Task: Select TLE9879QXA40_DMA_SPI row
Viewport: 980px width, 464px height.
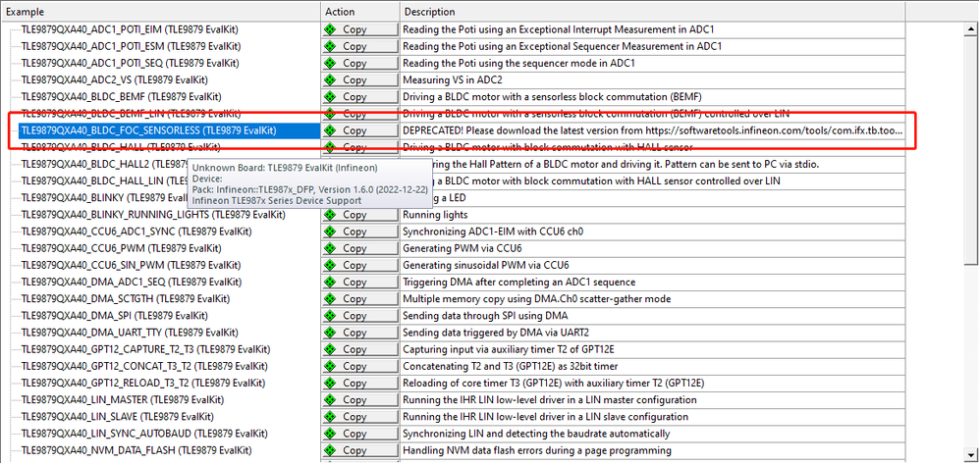Action: click(114, 316)
